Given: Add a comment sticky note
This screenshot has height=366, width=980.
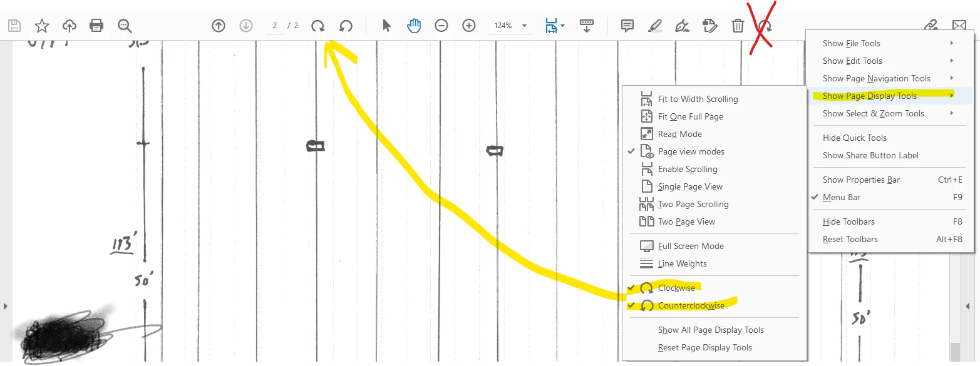Looking at the screenshot, I should (x=627, y=26).
